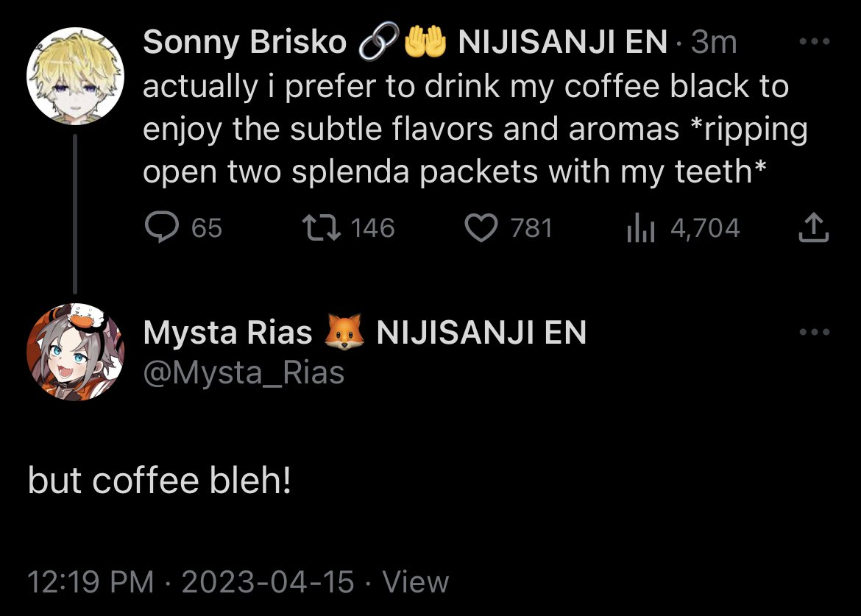The width and height of the screenshot is (861, 616).
Task: Click the 12:19 PM time on the reply
Action: click(x=91, y=582)
